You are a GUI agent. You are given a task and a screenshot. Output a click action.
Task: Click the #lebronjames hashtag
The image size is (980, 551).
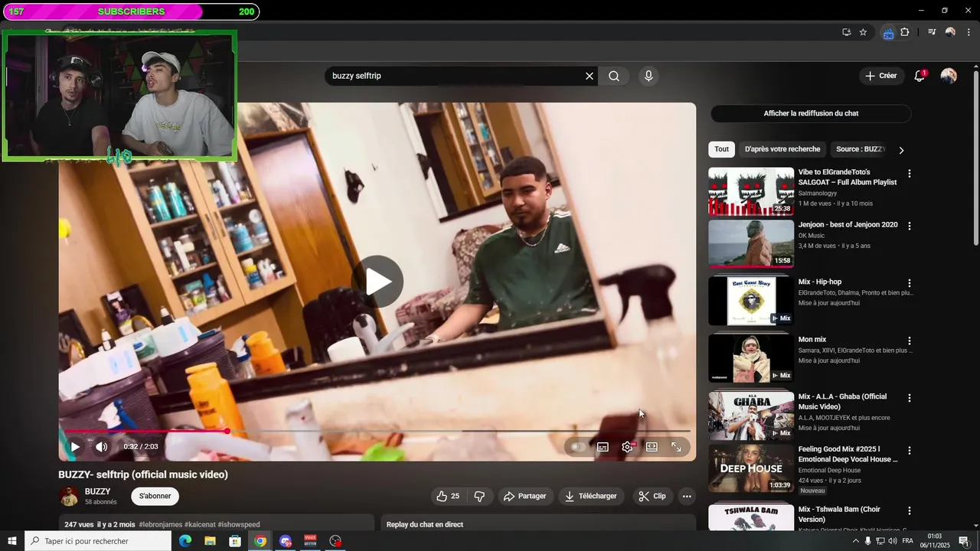[x=160, y=525]
